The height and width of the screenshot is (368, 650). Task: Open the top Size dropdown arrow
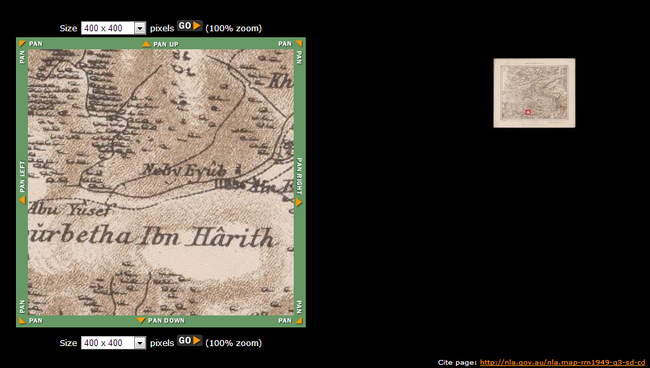[x=140, y=28]
